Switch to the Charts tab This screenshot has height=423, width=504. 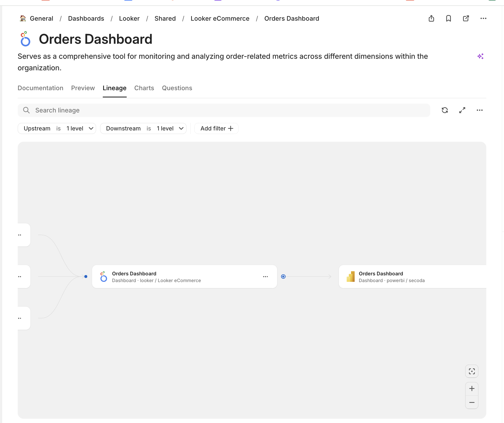tap(144, 88)
